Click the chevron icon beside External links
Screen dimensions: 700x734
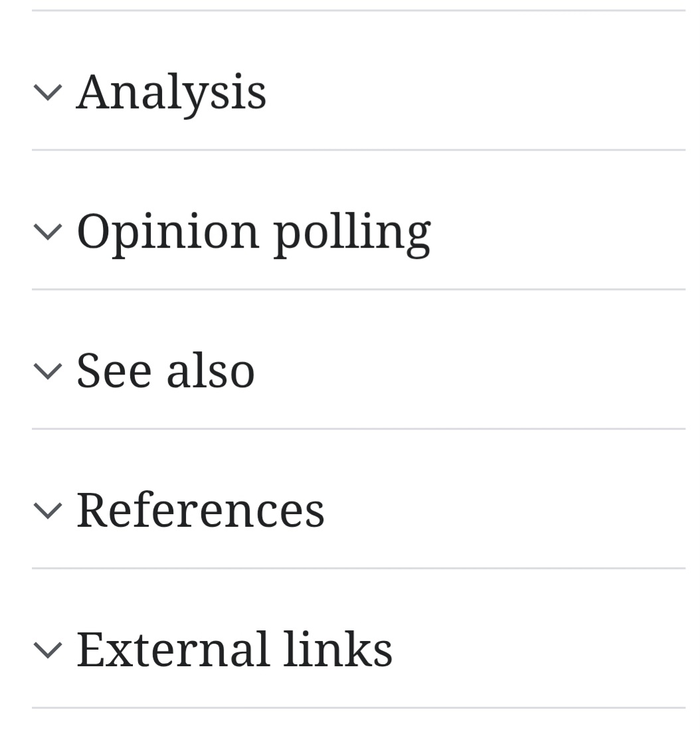pyautogui.click(x=47, y=650)
